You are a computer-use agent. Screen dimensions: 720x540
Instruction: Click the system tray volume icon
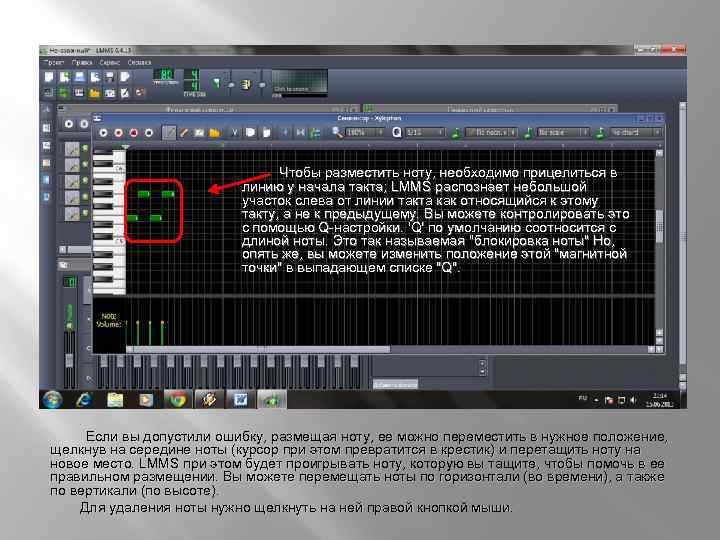pos(634,400)
